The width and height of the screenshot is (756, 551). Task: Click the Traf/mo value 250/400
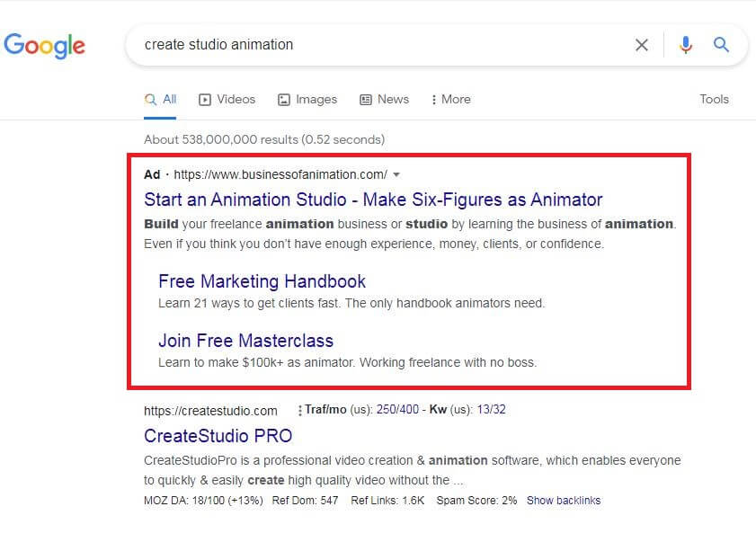point(397,410)
